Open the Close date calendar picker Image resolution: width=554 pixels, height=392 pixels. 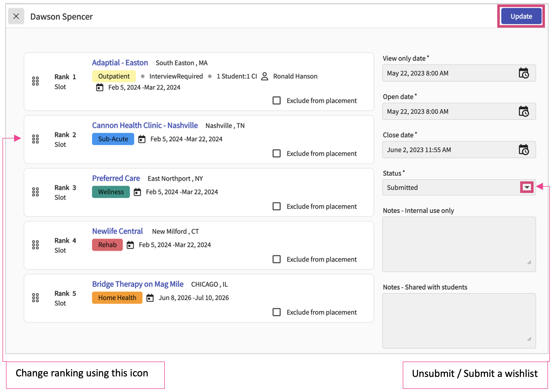coord(524,150)
